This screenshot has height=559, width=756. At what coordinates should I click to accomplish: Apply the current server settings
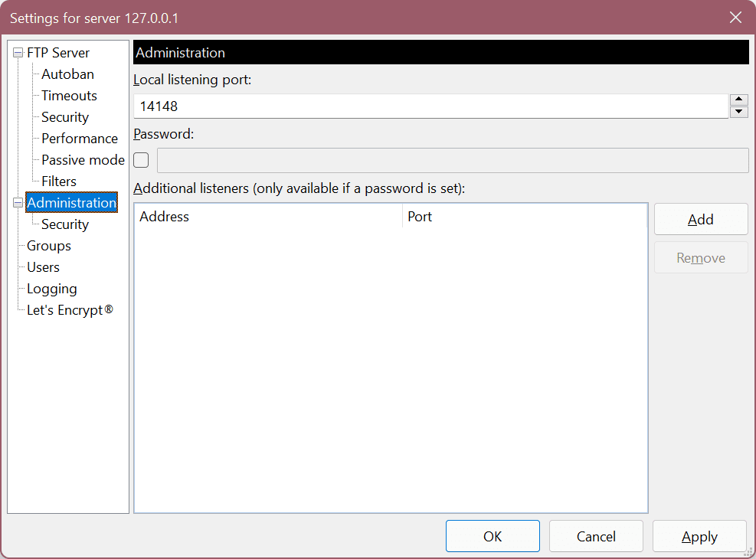pyautogui.click(x=699, y=536)
